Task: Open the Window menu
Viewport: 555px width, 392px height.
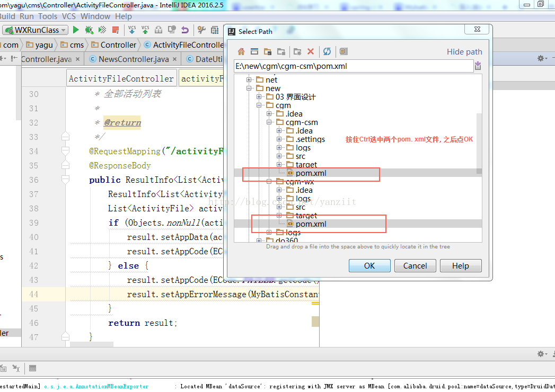Action: (x=95, y=16)
